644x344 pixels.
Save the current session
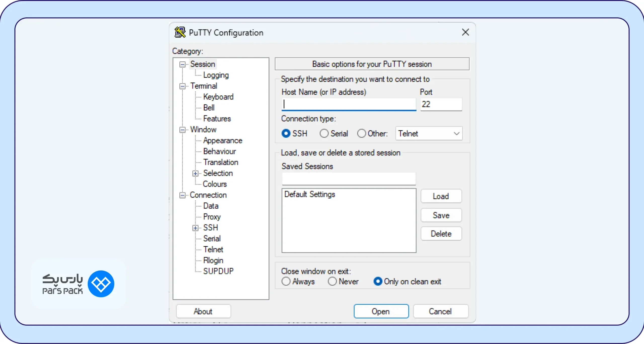[441, 215]
